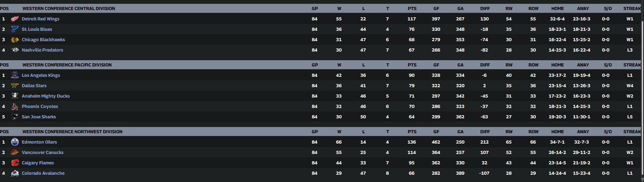Click the San Jose Sharks logo icon

15,117
